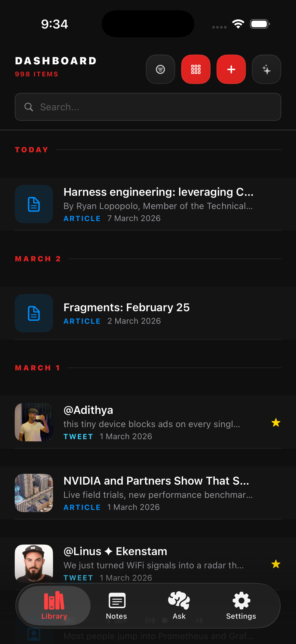
Task: Open @Adithya profile photo thumbnail
Action: point(34,422)
